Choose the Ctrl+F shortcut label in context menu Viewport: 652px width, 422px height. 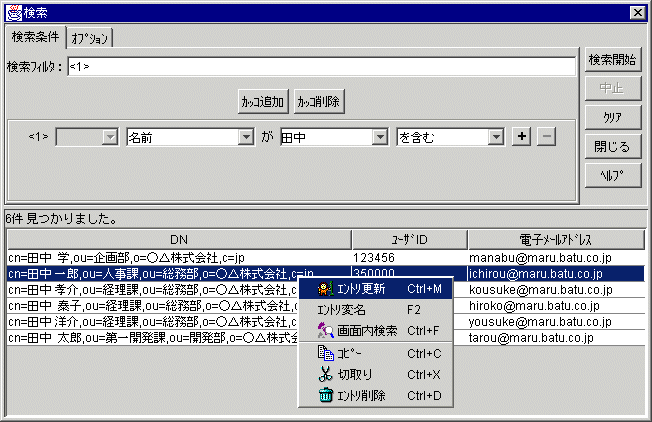(x=423, y=331)
